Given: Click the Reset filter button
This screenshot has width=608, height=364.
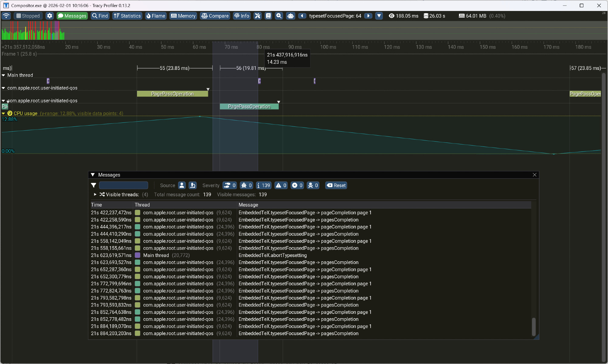Looking at the screenshot, I should 336,185.
